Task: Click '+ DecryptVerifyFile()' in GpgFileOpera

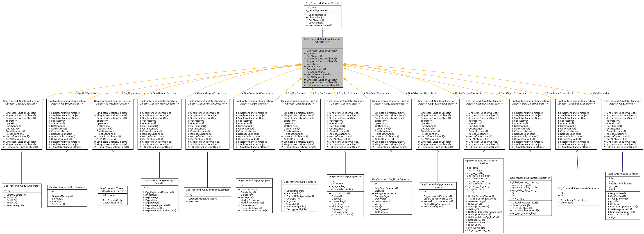Action: [x=296, y=210]
